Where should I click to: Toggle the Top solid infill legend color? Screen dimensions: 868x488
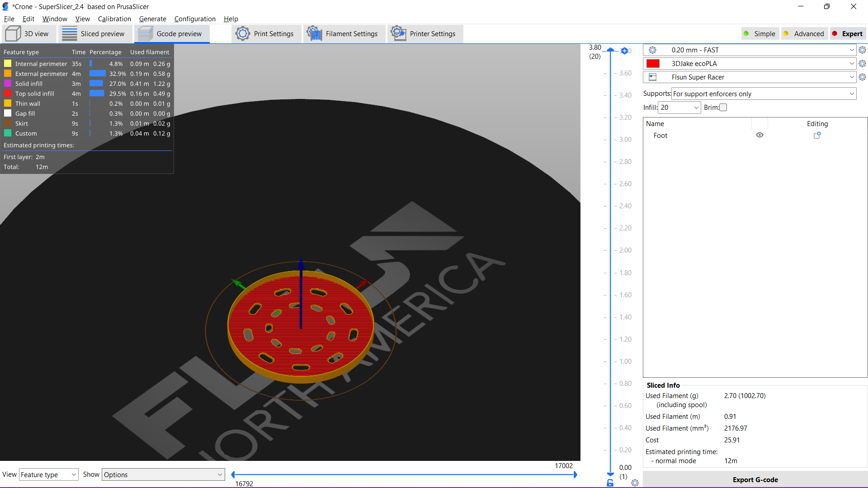pyautogui.click(x=8, y=93)
